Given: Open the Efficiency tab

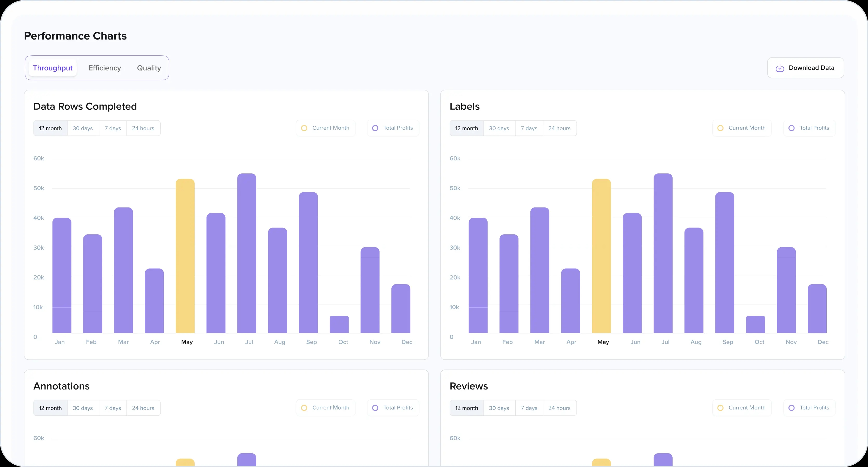Looking at the screenshot, I should 104,68.
